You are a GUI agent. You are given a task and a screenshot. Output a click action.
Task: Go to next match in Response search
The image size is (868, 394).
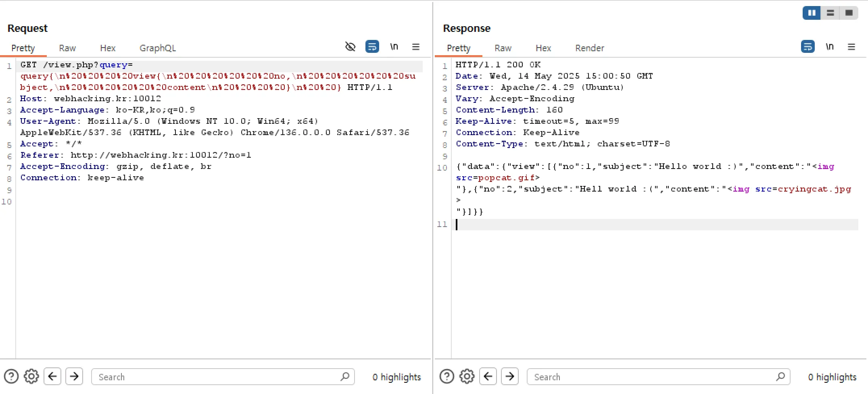[510, 376]
